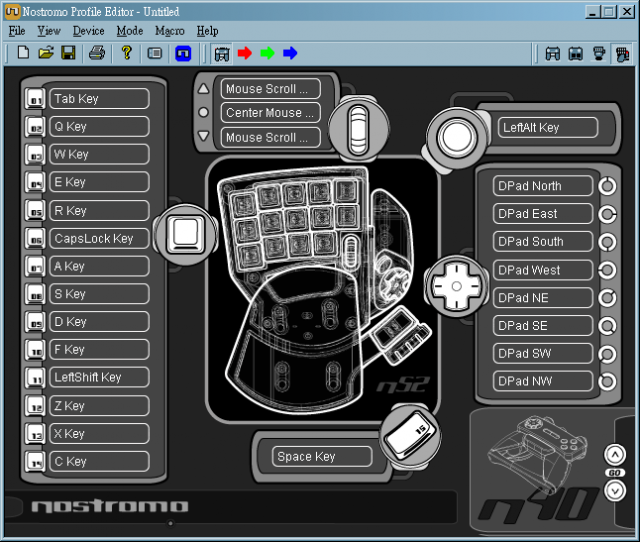Click the Print toolbar icon
Viewport: 640px width, 542px height.
coord(97,53)
